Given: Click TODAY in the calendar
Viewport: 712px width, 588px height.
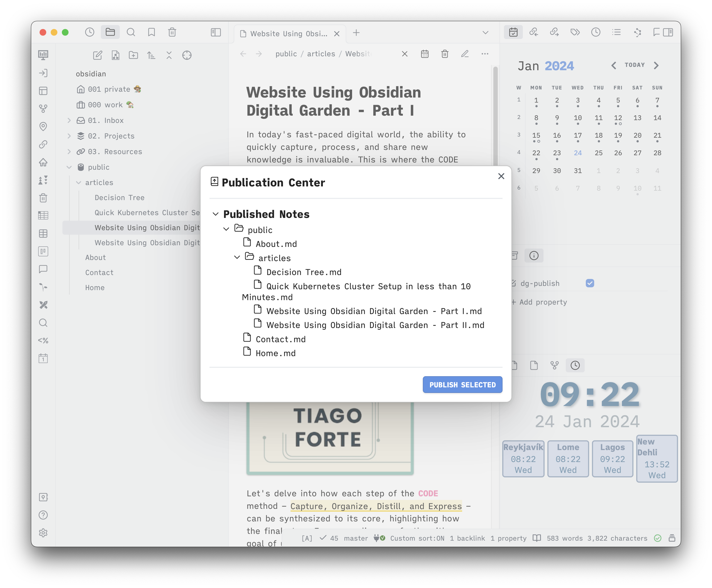Looking at the screenshot, I should coord(635,65).
